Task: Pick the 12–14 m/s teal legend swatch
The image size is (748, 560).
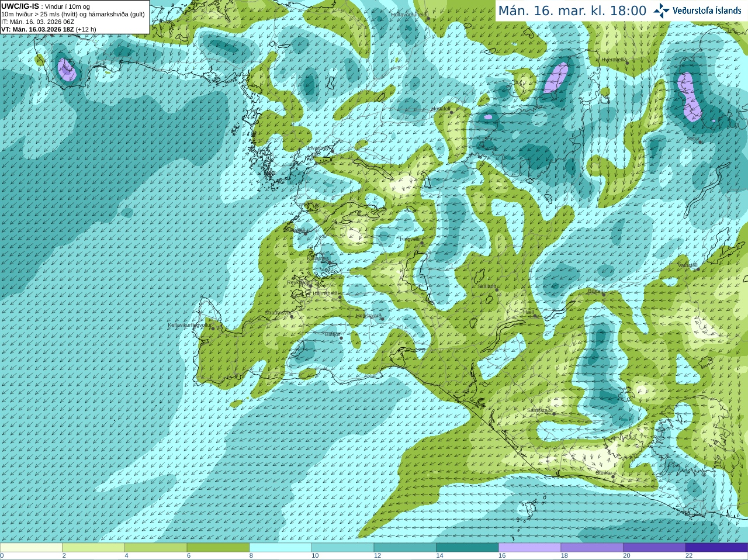Action: (405, 548)
